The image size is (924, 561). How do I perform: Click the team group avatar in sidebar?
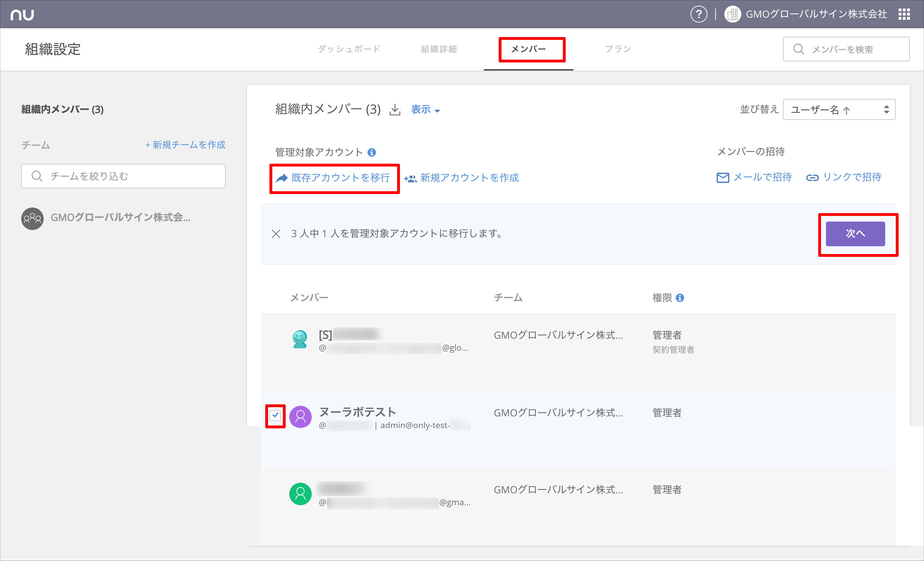[x=32, y=218]
